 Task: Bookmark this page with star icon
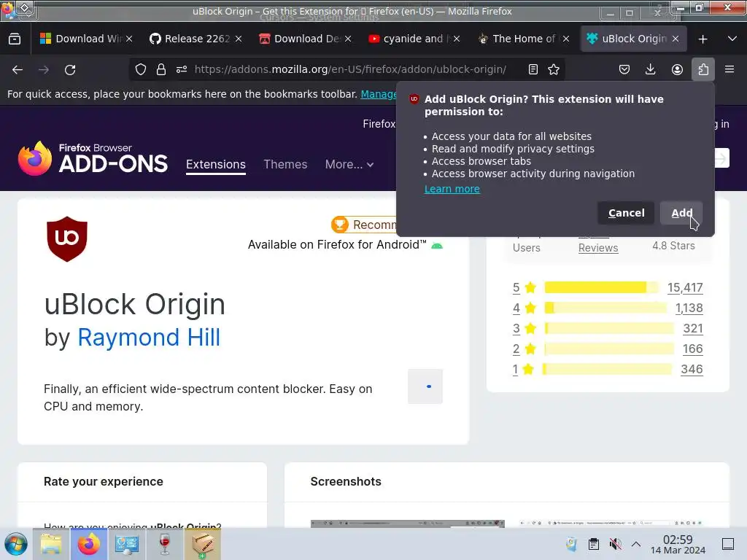pyautogui.click(x=554, y=69)
